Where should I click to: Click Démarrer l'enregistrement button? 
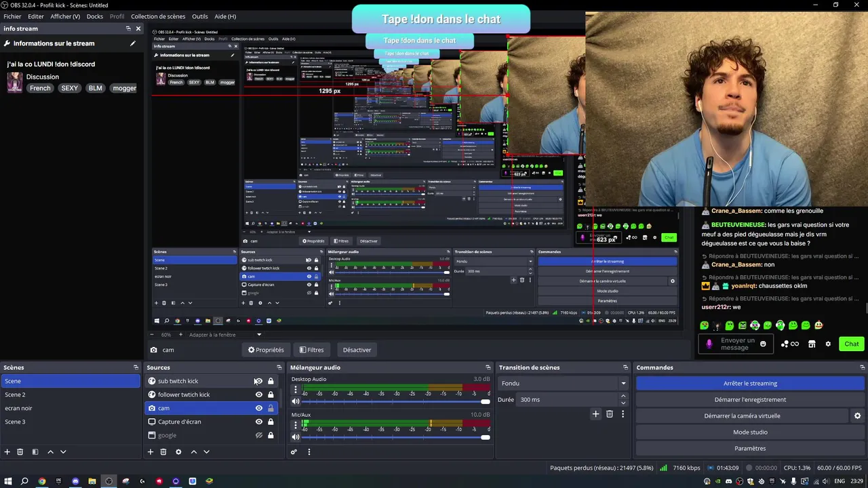[750, 399]
